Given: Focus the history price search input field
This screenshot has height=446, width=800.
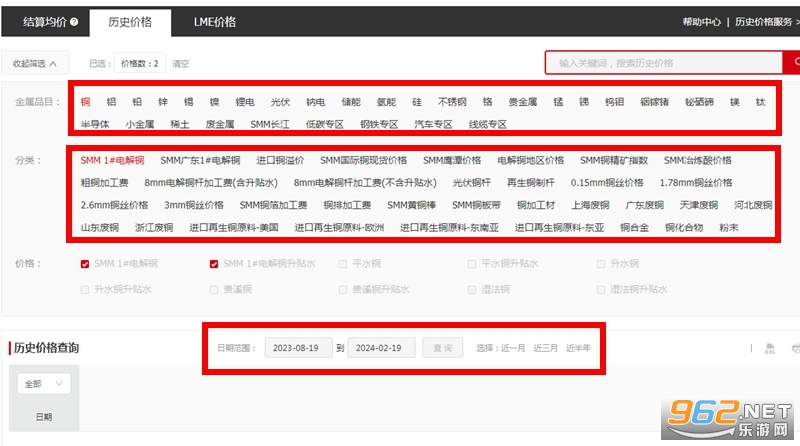Looking at the screenshot, I should 664,63.
